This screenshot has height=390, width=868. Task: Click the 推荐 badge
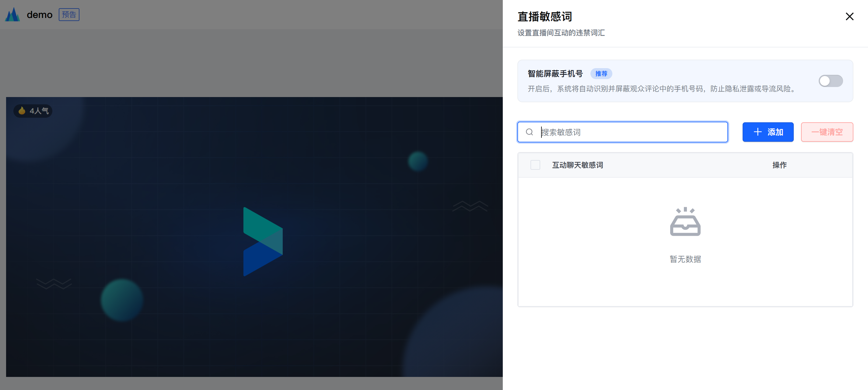[x=601, y=73]
